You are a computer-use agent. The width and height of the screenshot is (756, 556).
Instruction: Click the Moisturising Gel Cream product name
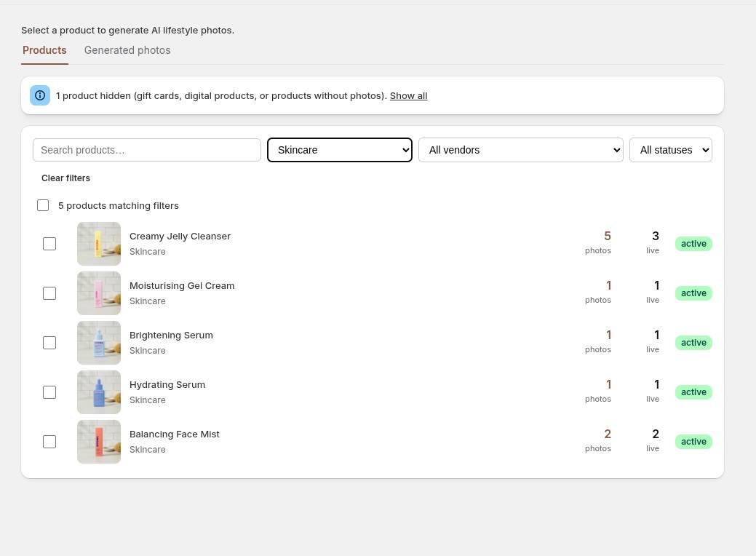tap(182, 285)
